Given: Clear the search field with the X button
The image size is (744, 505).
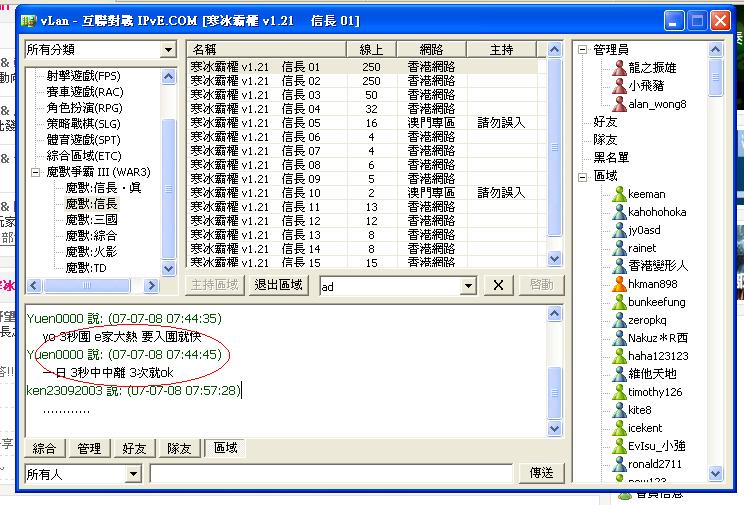Looking at the screenshot, I should [x=498, y=285].
